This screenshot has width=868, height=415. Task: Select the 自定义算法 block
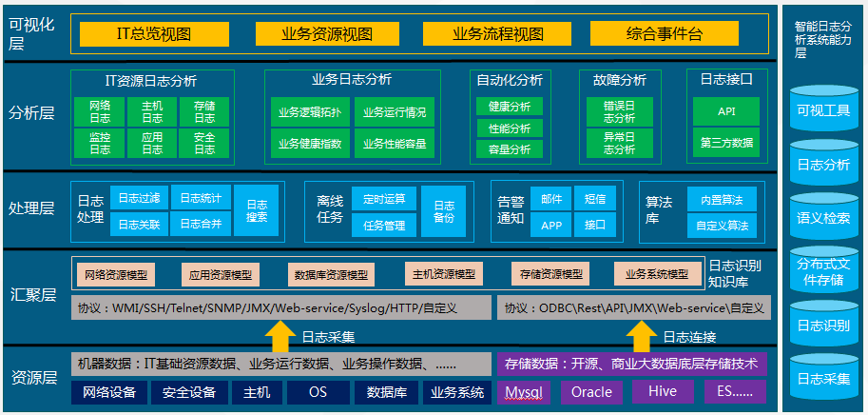pyautogui.click(x=722, y=226)
